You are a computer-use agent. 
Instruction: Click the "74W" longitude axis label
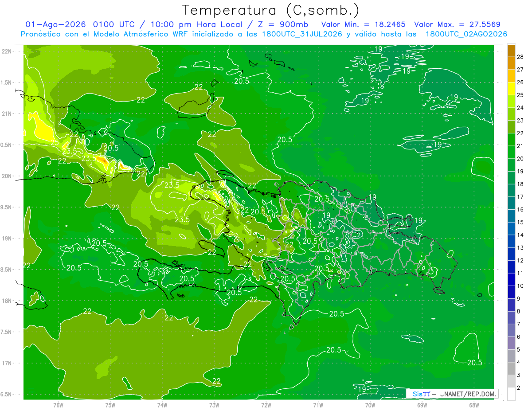coord(162,405)
